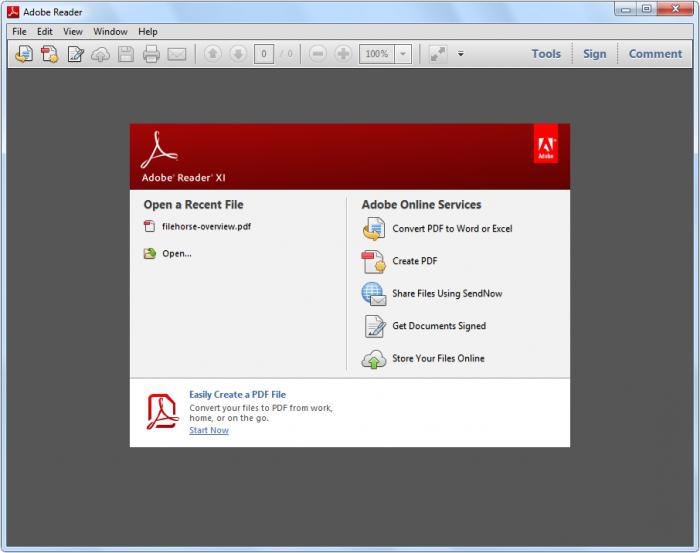
Task: Click the Create PDF toolbar icon
Action: [x=50, y=54]
